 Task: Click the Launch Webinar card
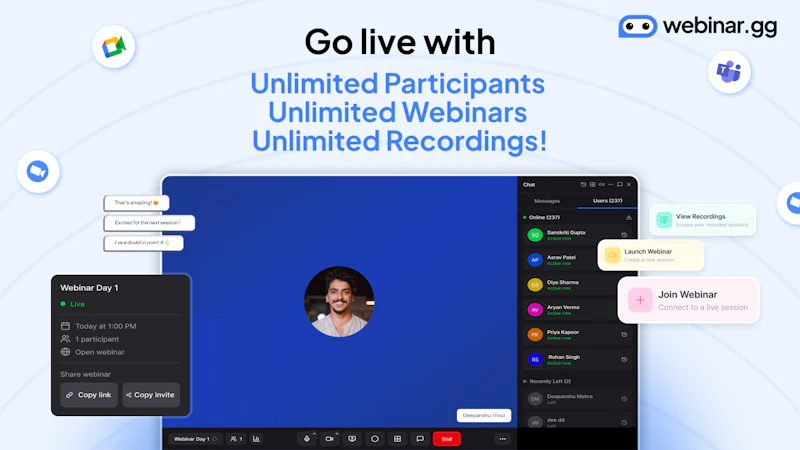point(651,255)
